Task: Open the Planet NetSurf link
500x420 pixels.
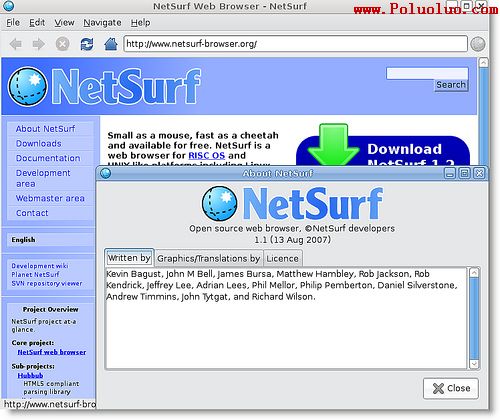Action: [x=35, y=274]
